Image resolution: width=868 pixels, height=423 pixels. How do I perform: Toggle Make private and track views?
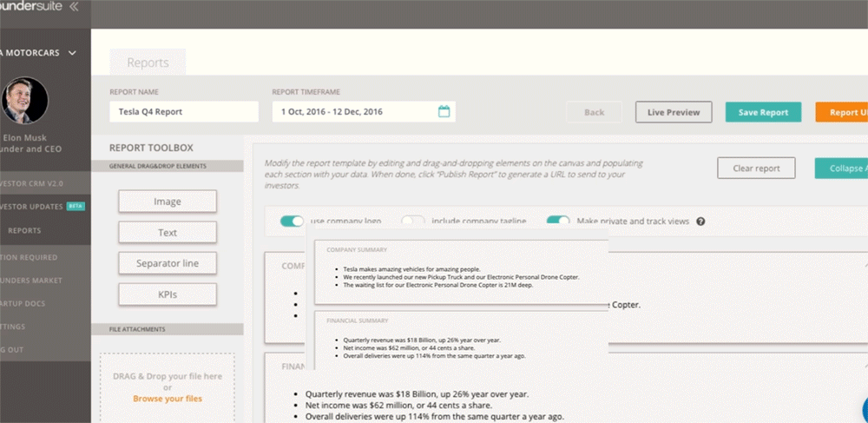coord(558,221)
